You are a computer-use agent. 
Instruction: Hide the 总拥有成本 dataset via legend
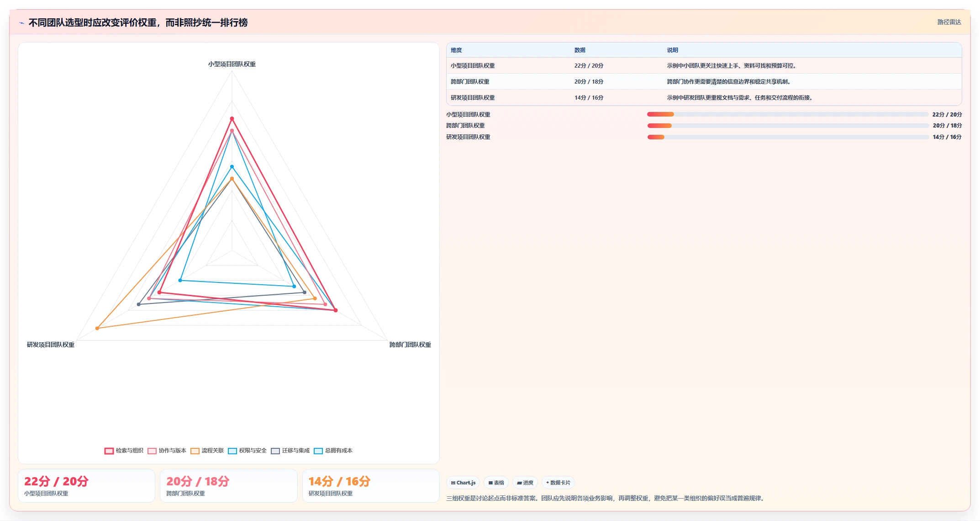tap(333, 451)
